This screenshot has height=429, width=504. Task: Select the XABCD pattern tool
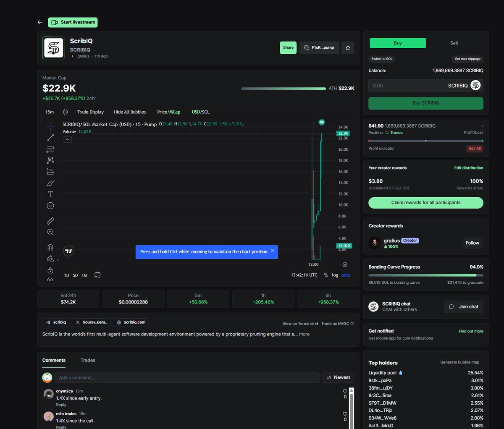pyautogui.click(x=50, y=160)
